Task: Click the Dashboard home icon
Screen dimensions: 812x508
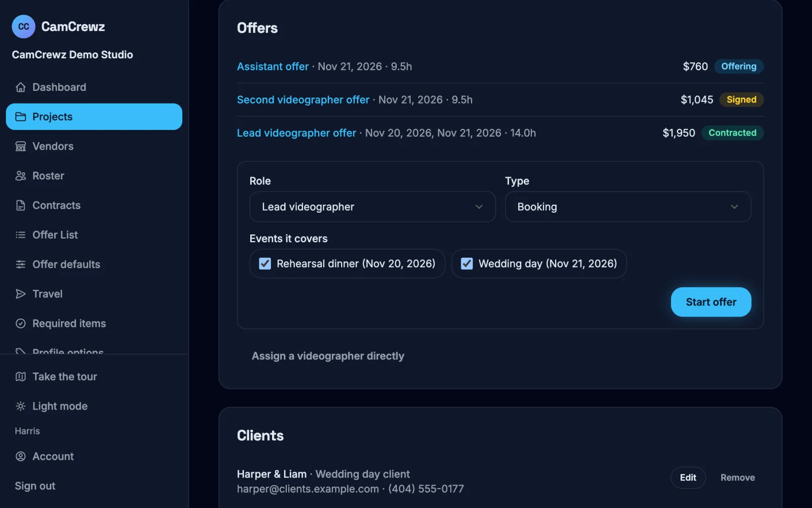Action: (20, 87)
